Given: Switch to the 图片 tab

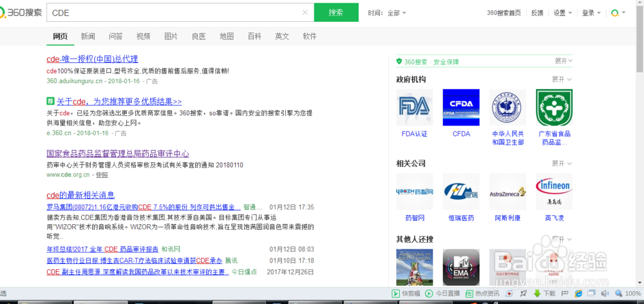Looking at the screenshot, I should (171, 36).
